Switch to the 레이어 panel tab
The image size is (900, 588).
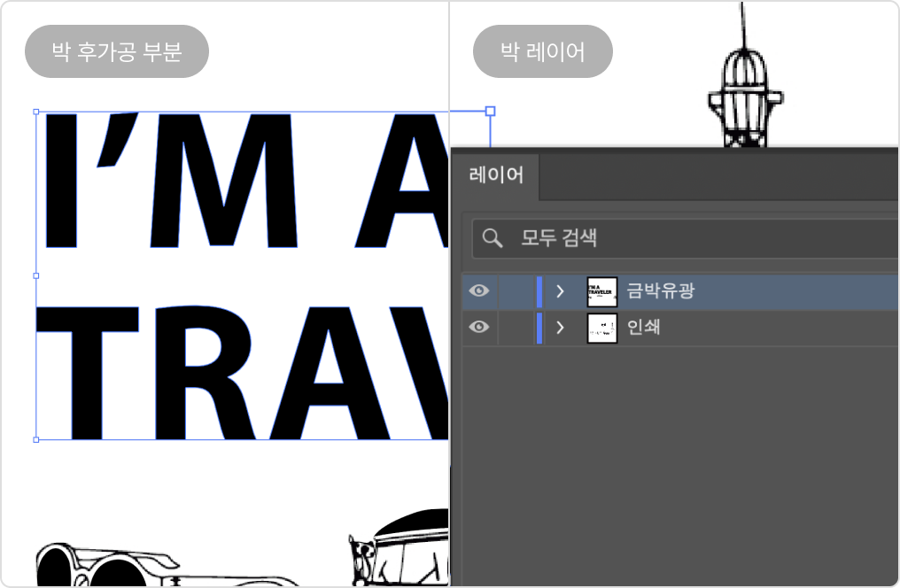click(496, 174)
